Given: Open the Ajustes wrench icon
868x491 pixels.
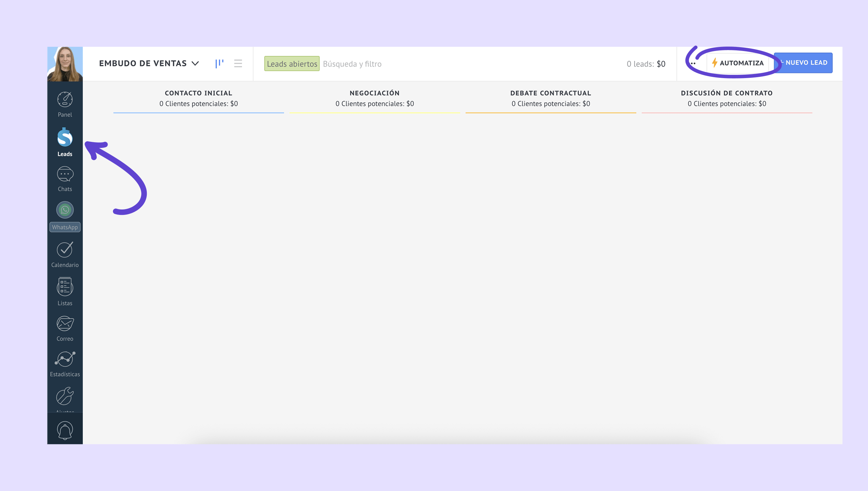Looking at the screenshot, I should [65, 396].
